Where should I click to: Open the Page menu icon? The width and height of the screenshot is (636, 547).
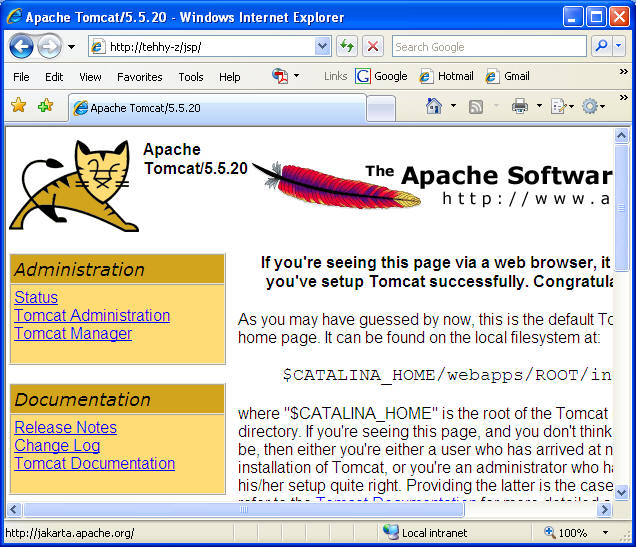(562, 107)
